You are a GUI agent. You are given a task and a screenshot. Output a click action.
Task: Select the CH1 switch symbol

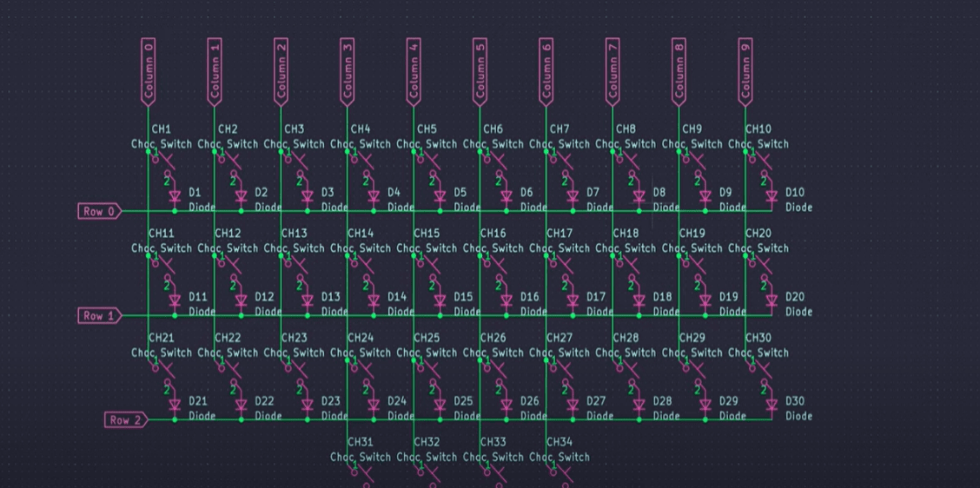tap(162, 161)
